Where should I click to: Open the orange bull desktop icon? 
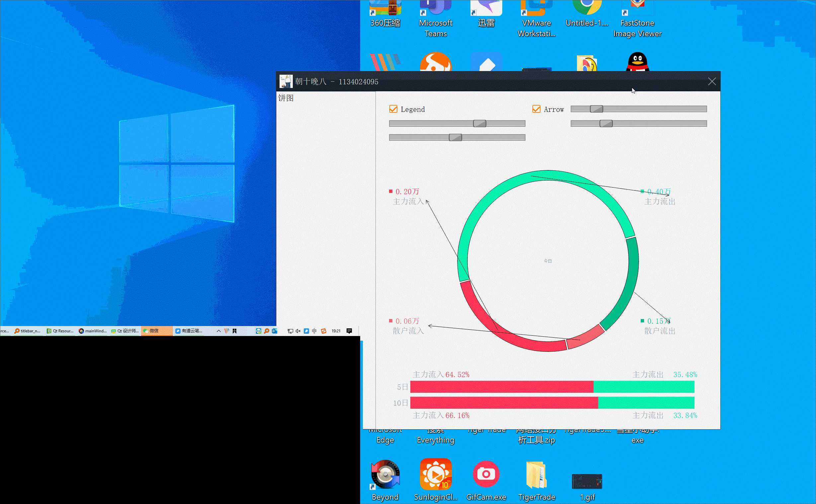click(x=436, y=62)
